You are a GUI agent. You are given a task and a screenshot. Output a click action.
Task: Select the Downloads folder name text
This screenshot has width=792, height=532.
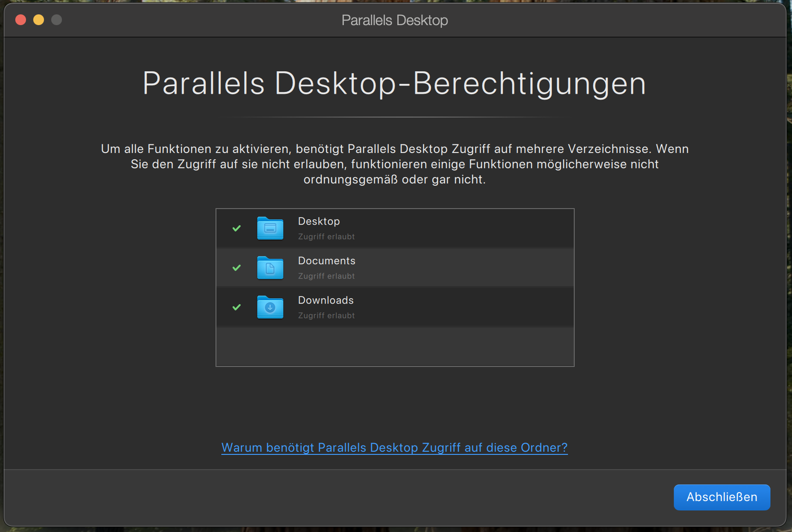[x=326, y=300]
